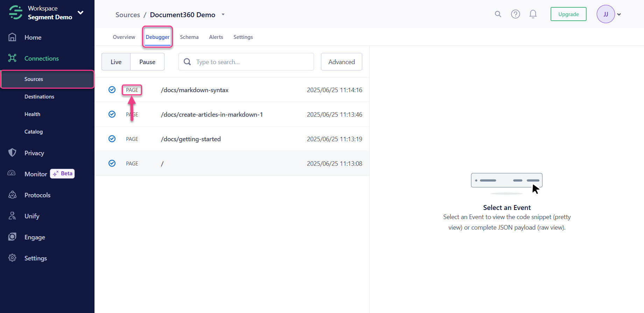Click the Privacy sidebar label
The image size is (644, 313).
[34, 153]
